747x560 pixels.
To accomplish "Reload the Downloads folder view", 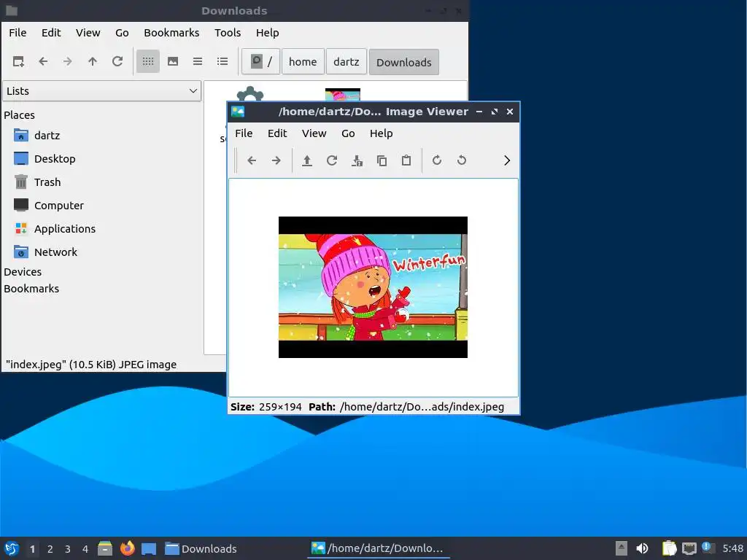I will 117,61.
